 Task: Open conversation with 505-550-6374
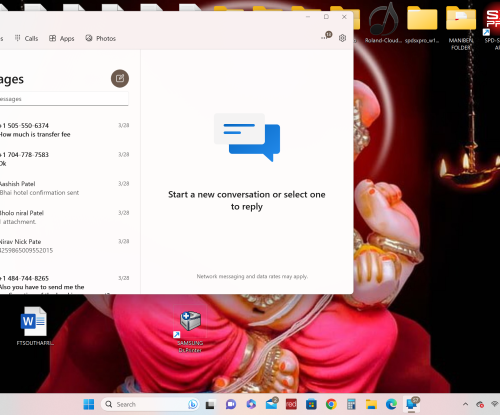point(64,130)
